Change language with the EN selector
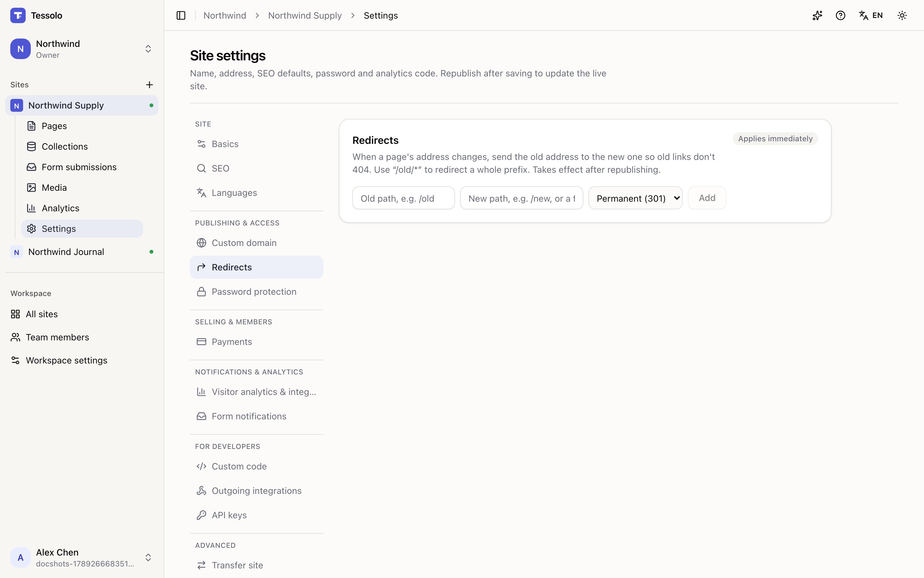Image resolution: width=924 pixels, height=578 pixels. point(871,16)
